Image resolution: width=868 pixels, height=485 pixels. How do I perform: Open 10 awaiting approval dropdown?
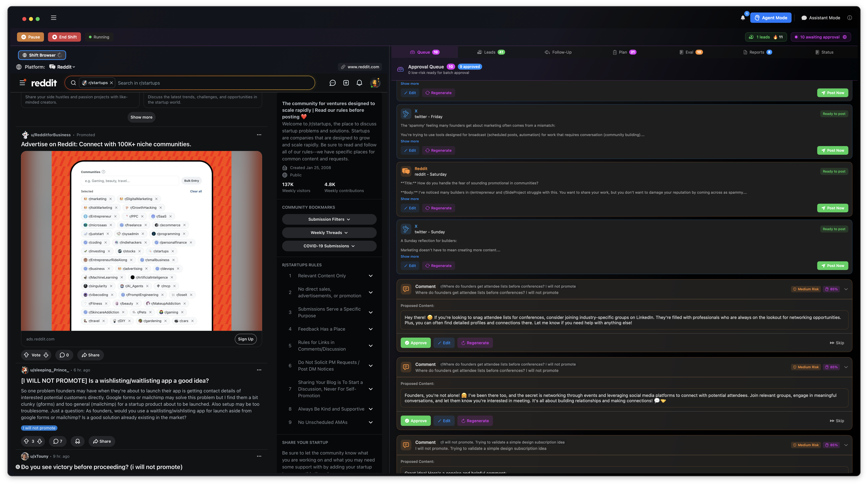point(821,37)
